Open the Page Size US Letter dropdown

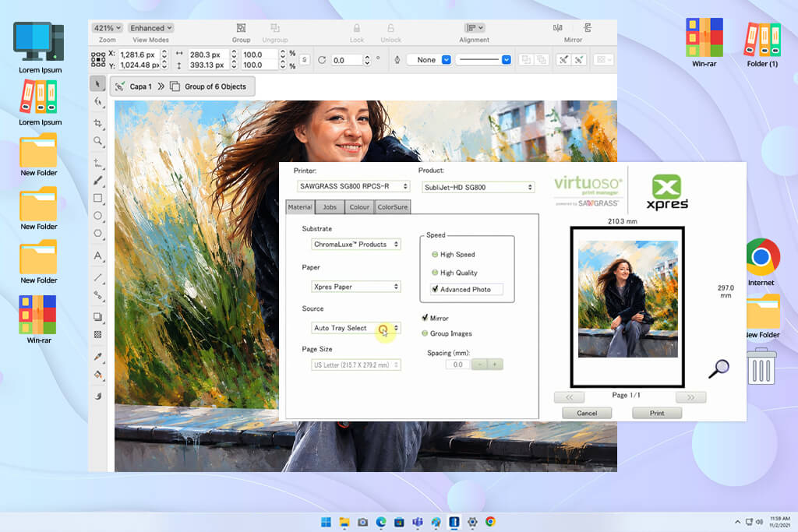tap(355, 365)
